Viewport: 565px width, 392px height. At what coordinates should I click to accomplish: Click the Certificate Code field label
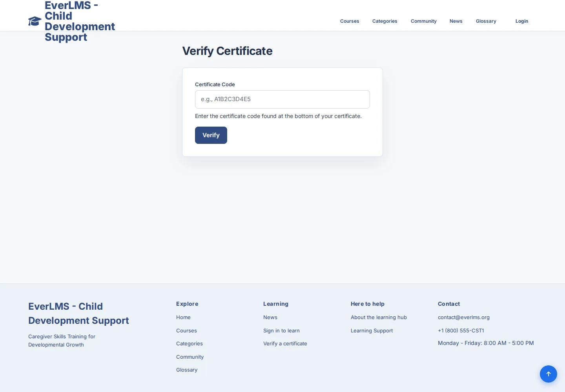[215, 85]
